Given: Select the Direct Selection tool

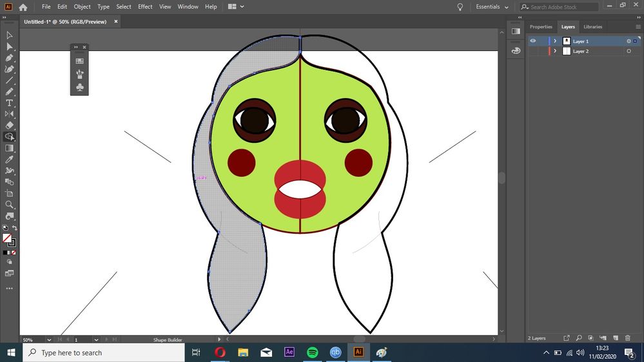Looking at the screenshot, I should pos(10,46).
